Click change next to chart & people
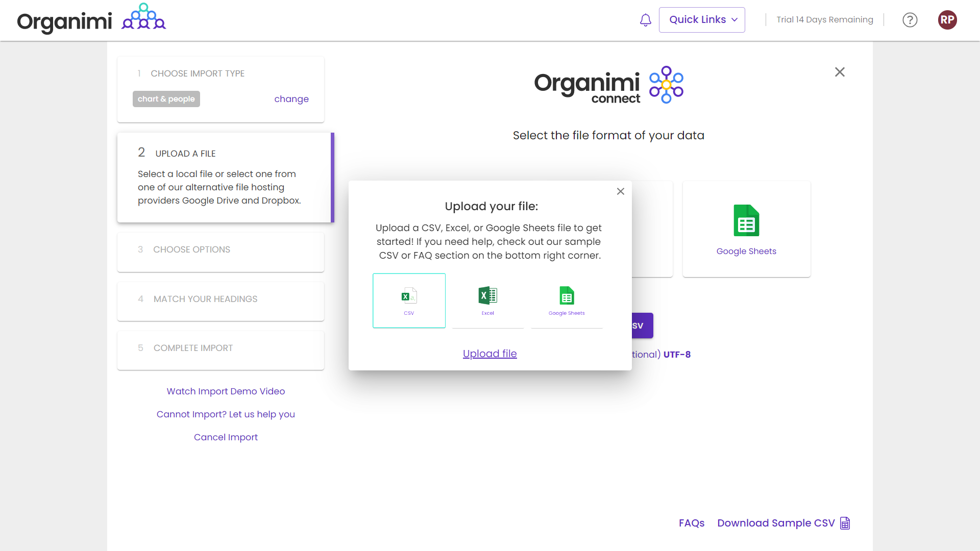980x551 pixels. click(x=291, y=99)
